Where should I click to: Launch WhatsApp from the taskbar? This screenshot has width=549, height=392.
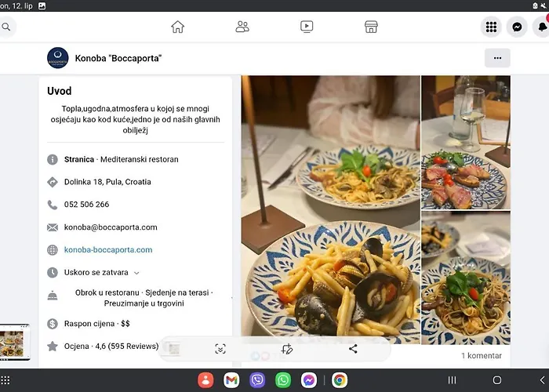(x=283, y=380)
